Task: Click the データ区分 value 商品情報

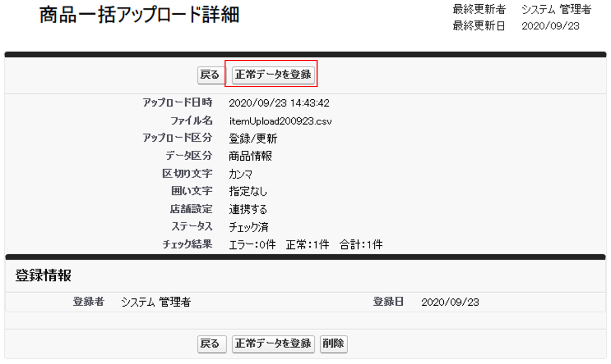Action: [250, 157]
